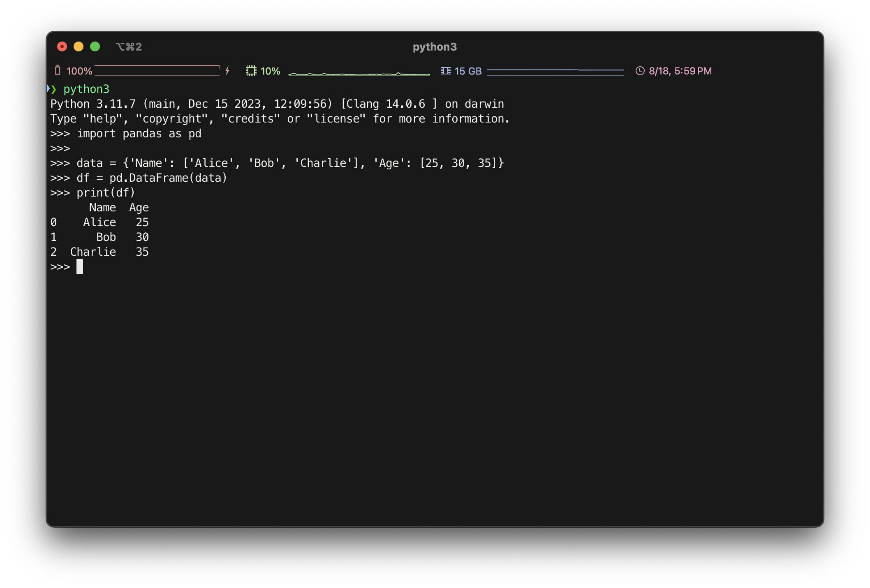Click the 8/18, 5:59 PM date text

tap(680, 71)
